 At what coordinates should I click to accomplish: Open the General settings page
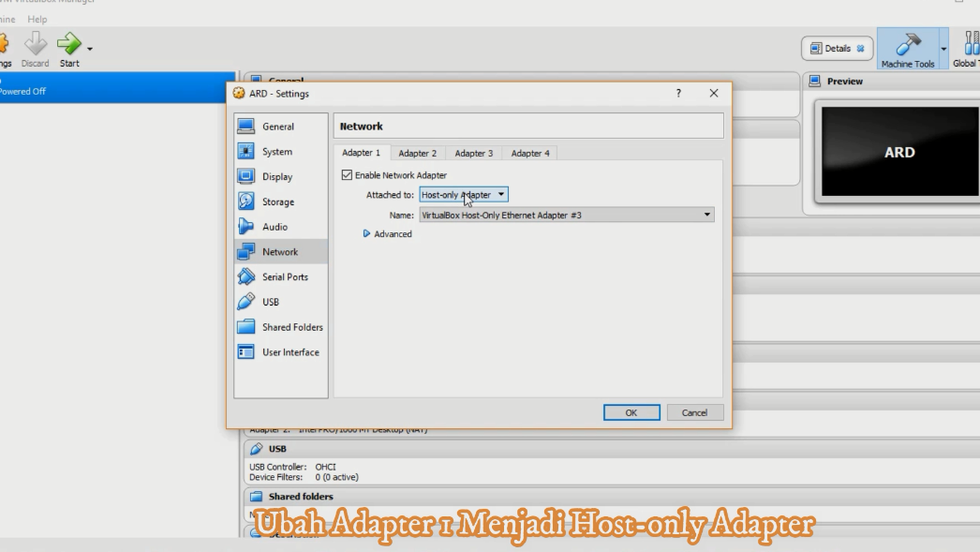point(278,126)
